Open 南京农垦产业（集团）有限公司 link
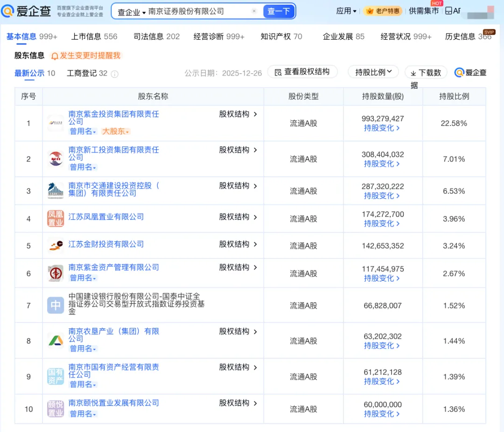 [113, 335]
